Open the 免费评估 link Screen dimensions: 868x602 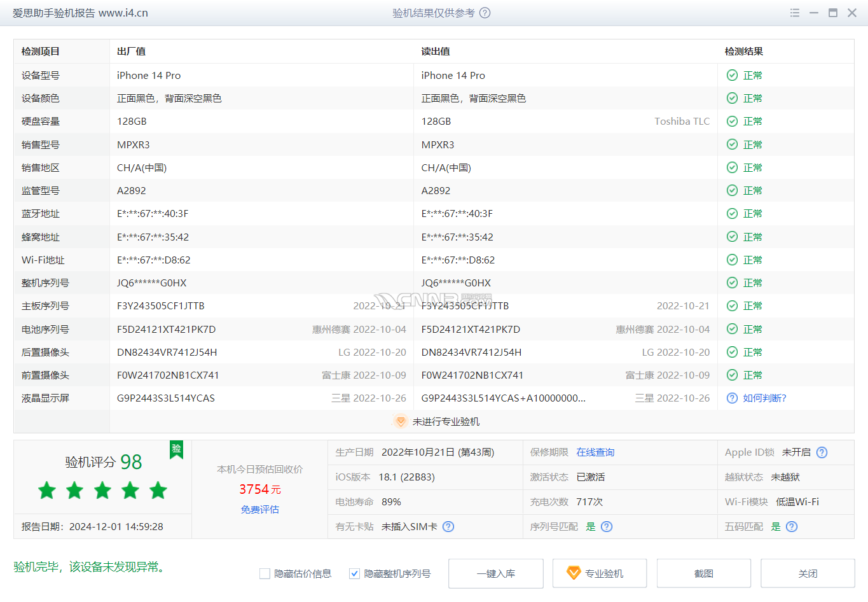pos(260,509)
